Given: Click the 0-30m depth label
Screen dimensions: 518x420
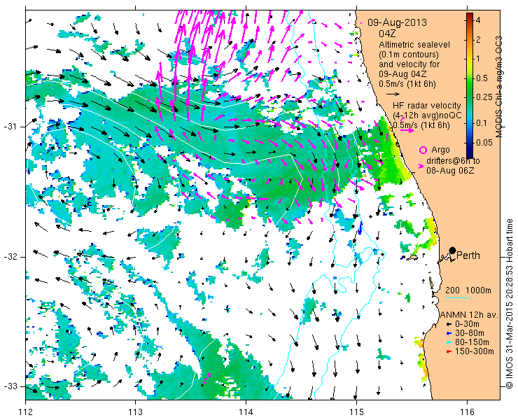Looking at the screenshot, I should click(467, 325).
